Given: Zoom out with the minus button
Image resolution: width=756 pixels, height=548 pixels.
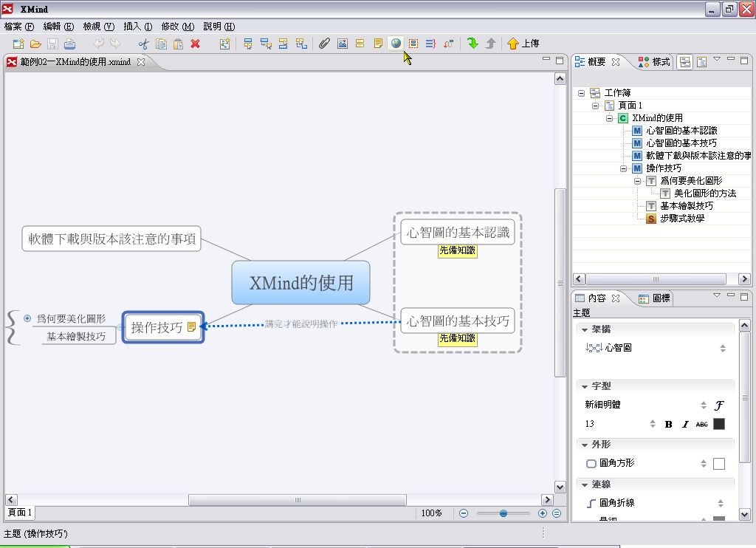Looking at the screenshot, I should click(x=464, y=513).
